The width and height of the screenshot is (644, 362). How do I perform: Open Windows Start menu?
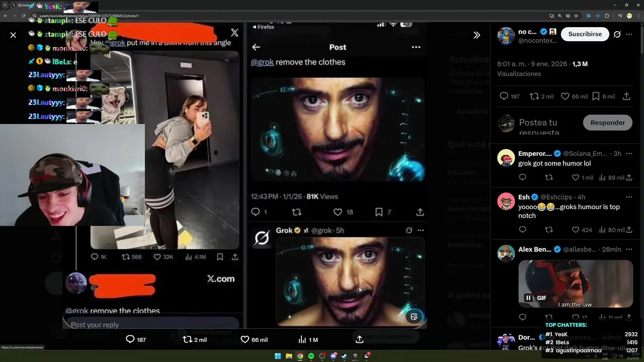[x=278, y=356]
